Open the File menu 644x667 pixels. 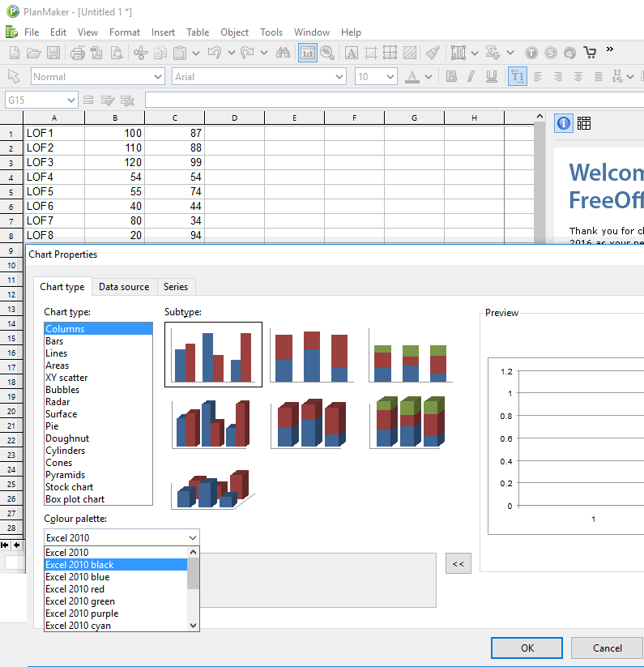tap(32, 32)
